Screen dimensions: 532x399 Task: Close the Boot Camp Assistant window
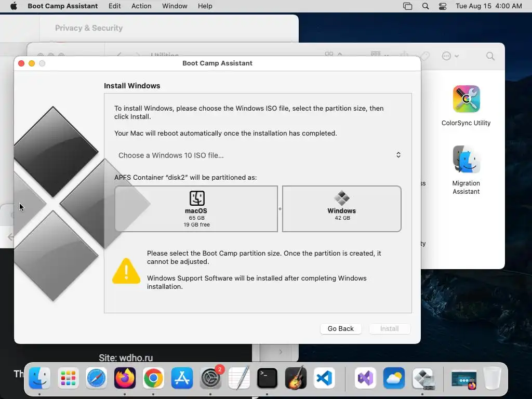pyautogui.click(x=21, y=63)
